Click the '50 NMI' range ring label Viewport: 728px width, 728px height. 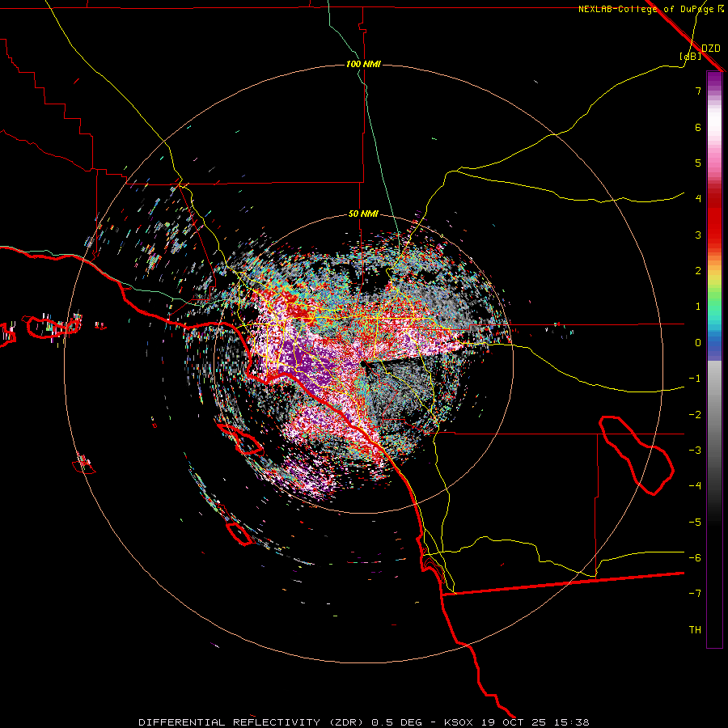coord(363,214)
